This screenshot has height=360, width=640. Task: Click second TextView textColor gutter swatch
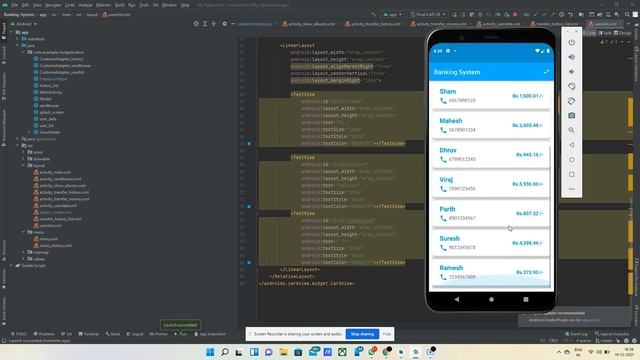pos(249,207)
